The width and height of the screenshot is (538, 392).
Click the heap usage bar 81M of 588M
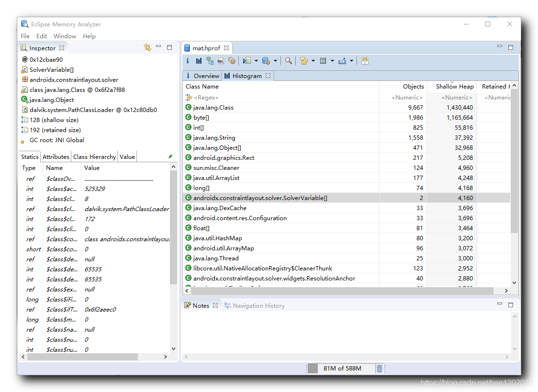(342, 369)
